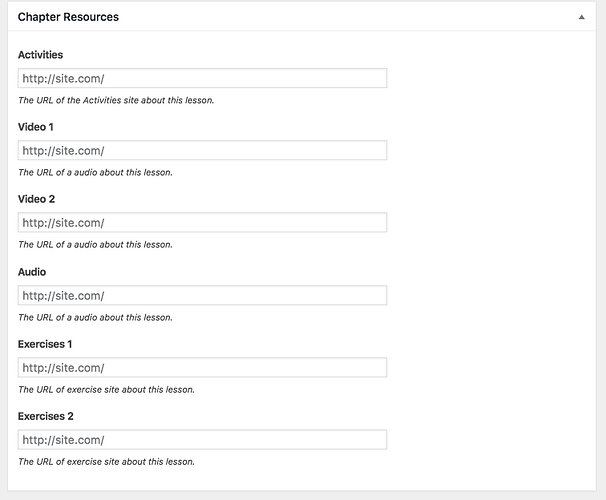The image size is (606, 500).
Task: Collapse the Chapter Resources panel arrow
Action: click(x=581, y=17)
